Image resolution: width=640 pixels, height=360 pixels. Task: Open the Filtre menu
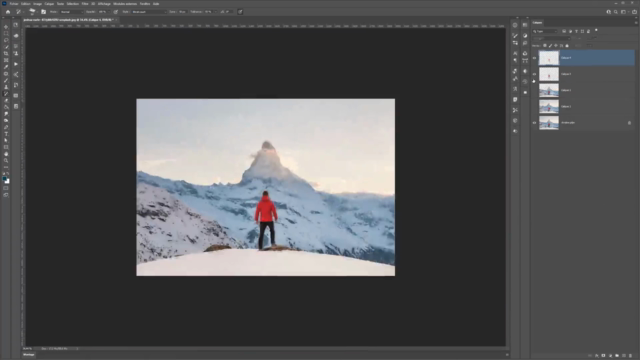pyautogui.click(x=85, y=4)
